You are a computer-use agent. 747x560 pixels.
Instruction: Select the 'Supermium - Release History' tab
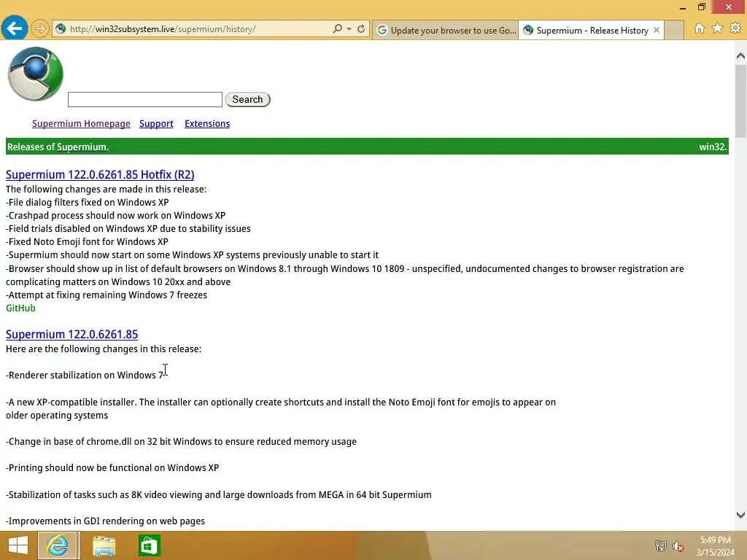coord(591,30)
